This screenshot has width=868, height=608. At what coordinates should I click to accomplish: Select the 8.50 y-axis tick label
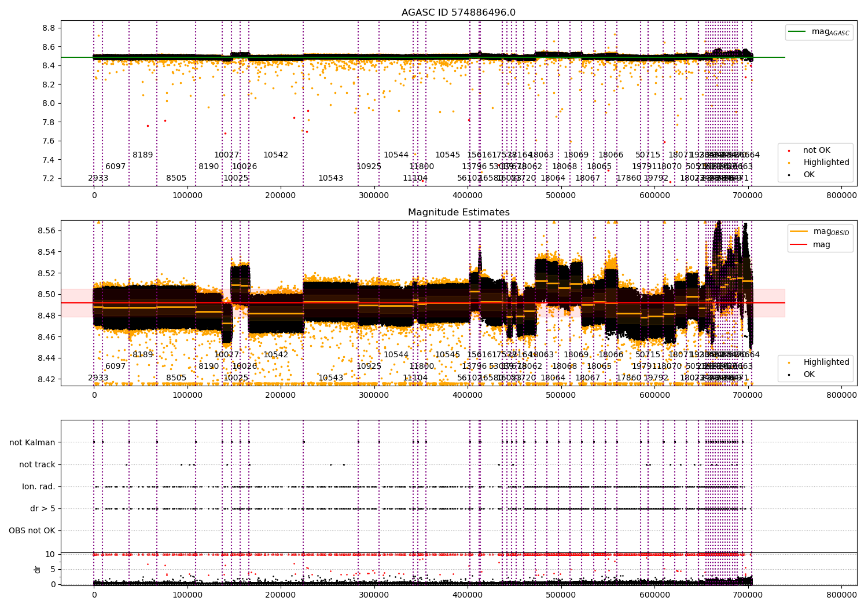click(47, 295)
